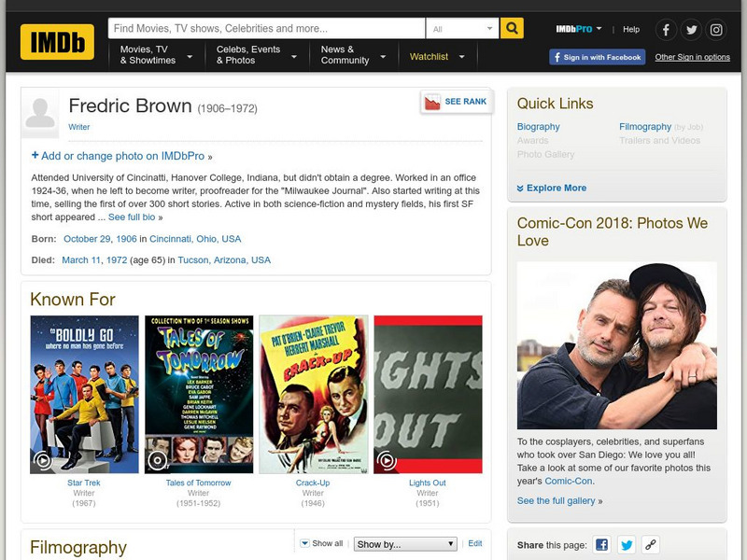Click Fredric Brown's placeholder profile photo
The height and width of the screenshot is (560, 747).
(40, 113)
